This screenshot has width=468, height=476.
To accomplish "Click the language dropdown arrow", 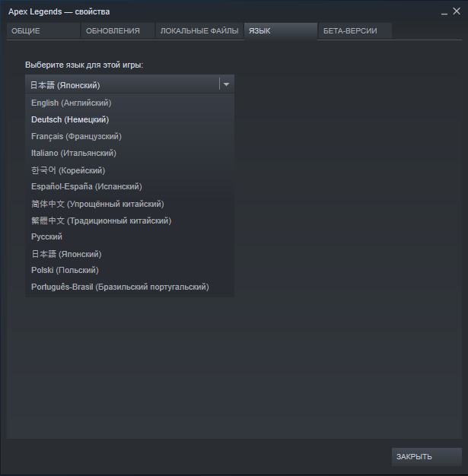I will [x=227, y=84].
